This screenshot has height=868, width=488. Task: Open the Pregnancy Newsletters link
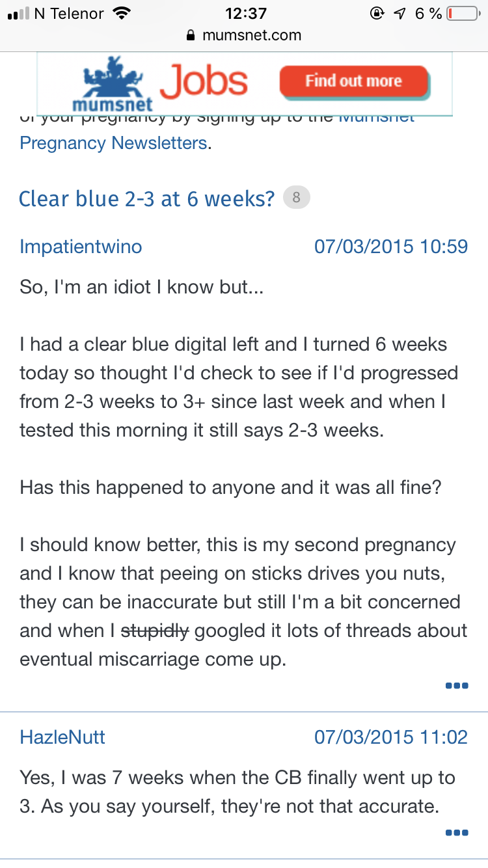point(113,142)
